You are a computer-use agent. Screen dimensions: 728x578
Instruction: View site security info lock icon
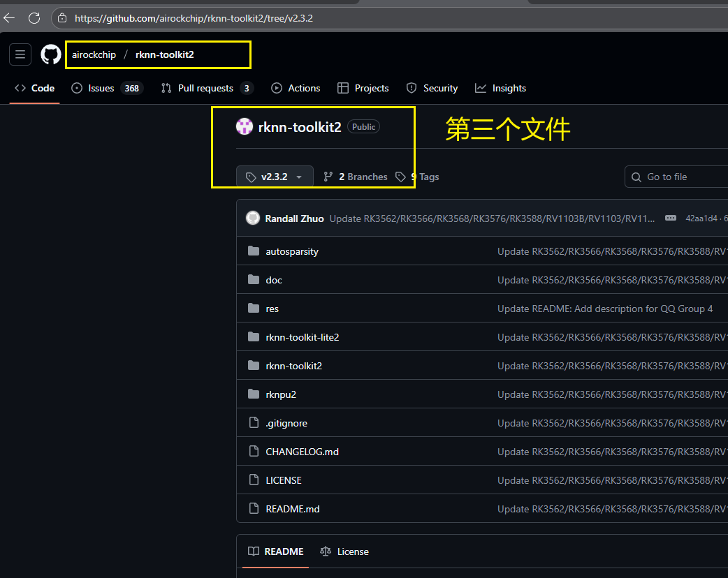[x=62, y=18]
